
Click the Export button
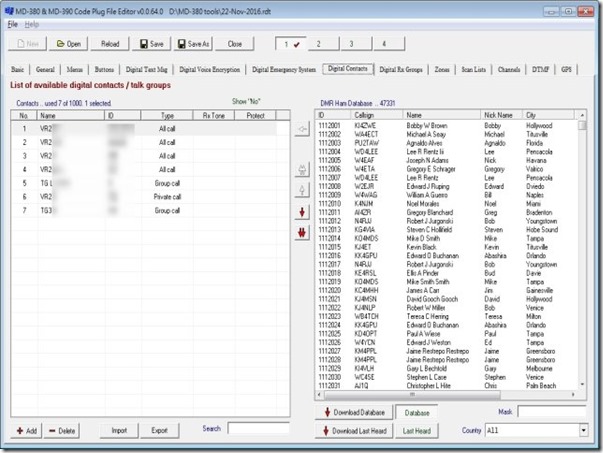tap(159, 431)
